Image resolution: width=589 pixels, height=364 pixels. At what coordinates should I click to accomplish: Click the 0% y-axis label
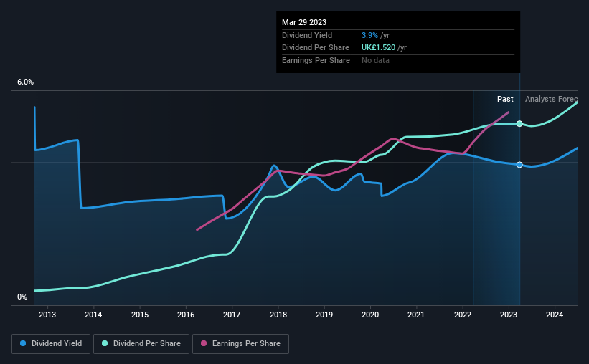[22, 297]
